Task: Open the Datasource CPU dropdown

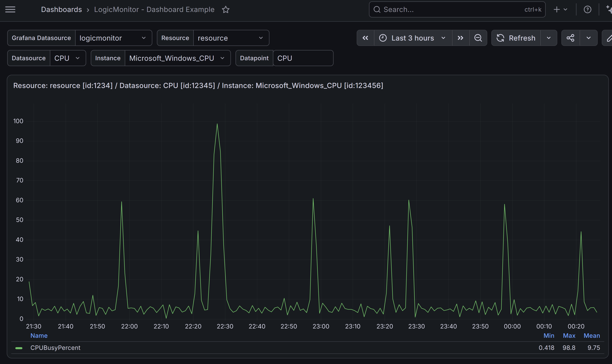Action: (68, 58)
